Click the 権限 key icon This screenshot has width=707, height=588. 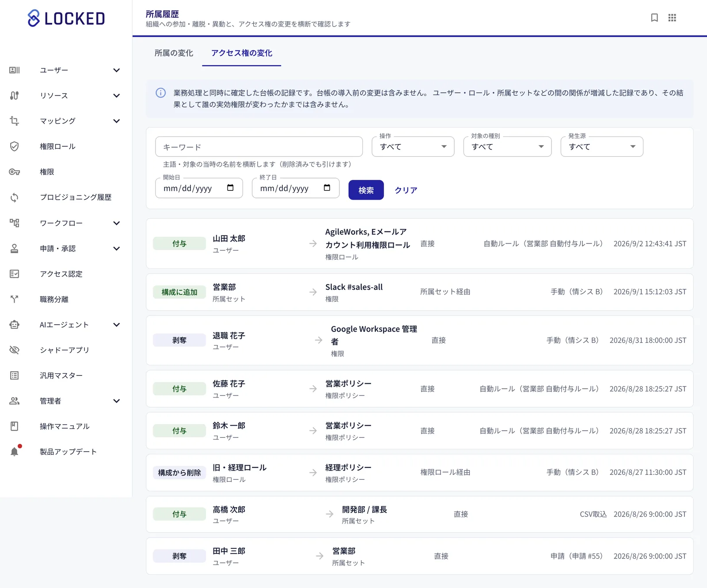point(15,172)
